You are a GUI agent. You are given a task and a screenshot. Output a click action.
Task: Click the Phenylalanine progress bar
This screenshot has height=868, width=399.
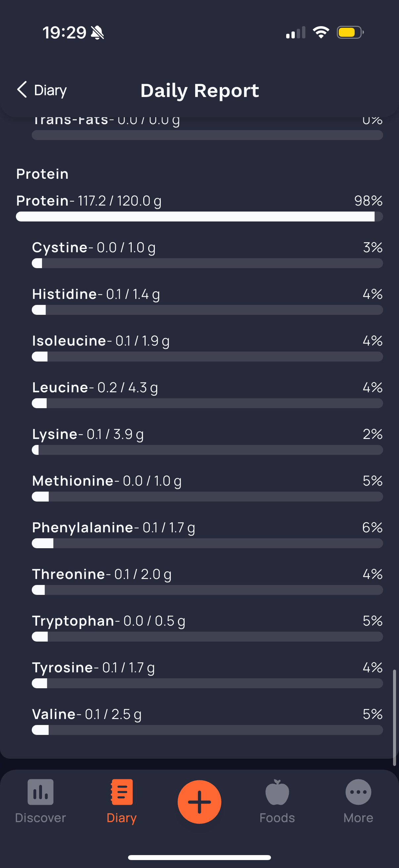pyautogui.click(x=207, y=543)
